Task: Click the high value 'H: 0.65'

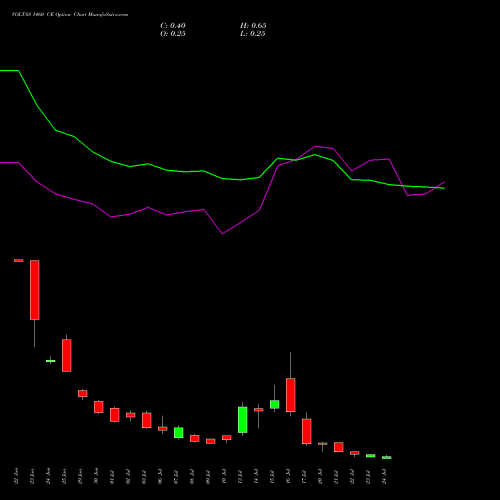Action: pos(253,26)
